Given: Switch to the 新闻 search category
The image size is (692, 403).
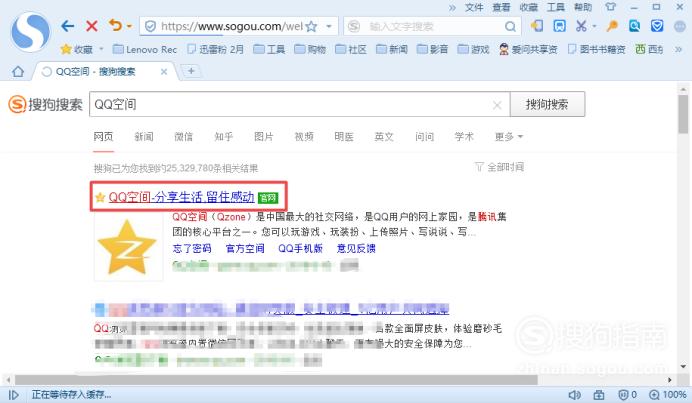Looking at the screenshot, I should point(144,137).
